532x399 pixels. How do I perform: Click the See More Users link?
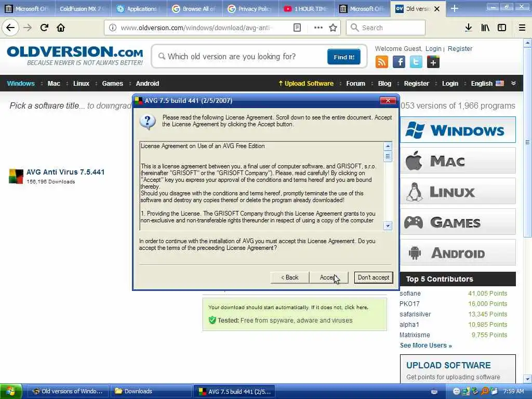(425, 345)
